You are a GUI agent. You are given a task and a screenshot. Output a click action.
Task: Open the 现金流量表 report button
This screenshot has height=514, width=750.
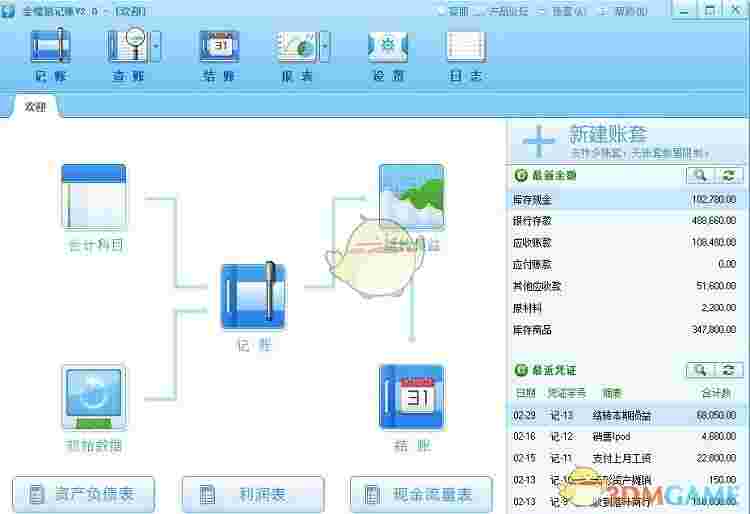tap(421, 494)
